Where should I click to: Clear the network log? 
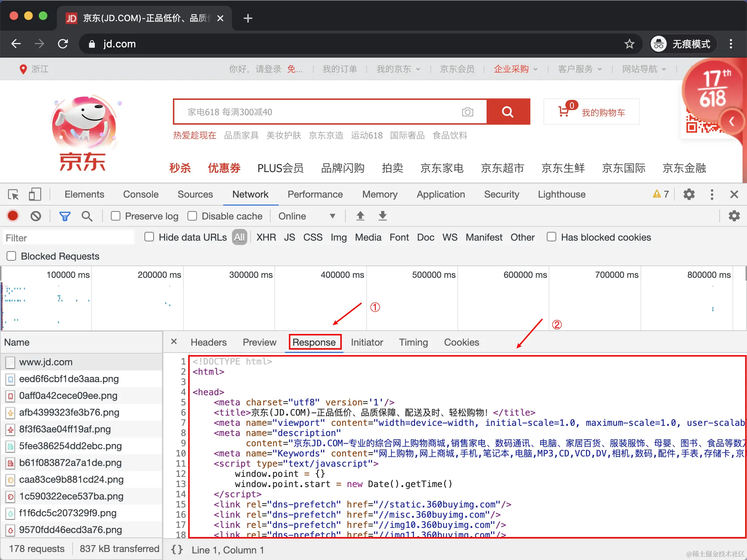[36, 216]
